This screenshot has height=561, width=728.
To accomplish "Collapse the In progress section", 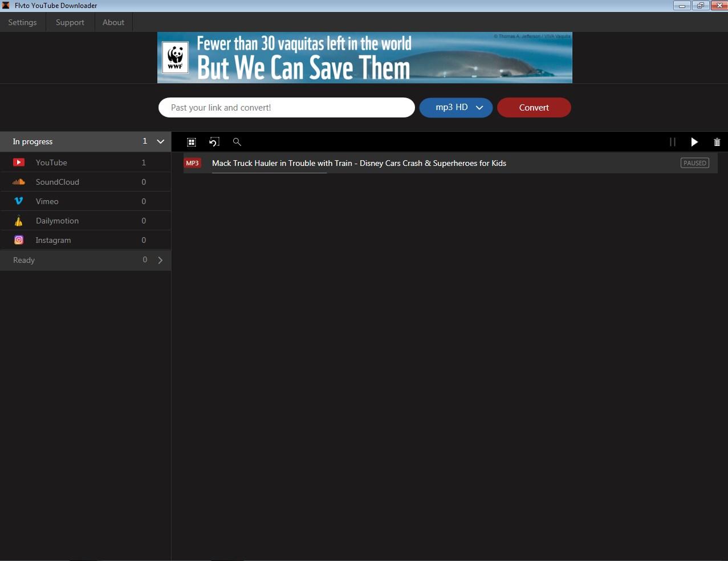I will [161, 141].
